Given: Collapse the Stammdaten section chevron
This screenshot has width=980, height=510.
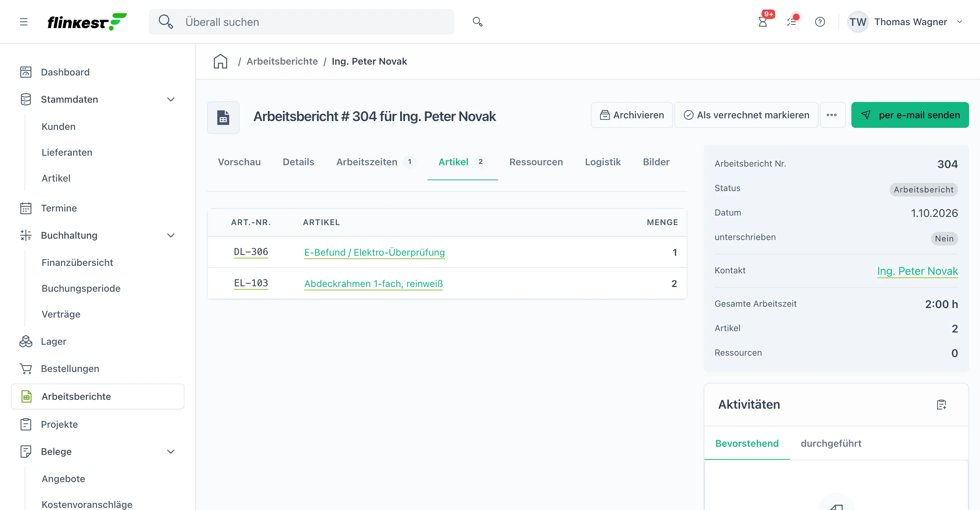Looking at the screenshot, I should (171, 99).
